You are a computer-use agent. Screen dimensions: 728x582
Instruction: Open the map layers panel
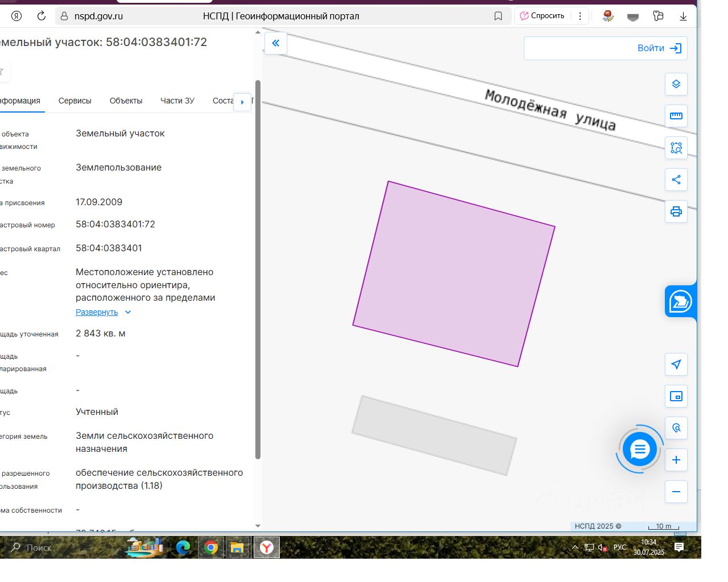(676, 84)
